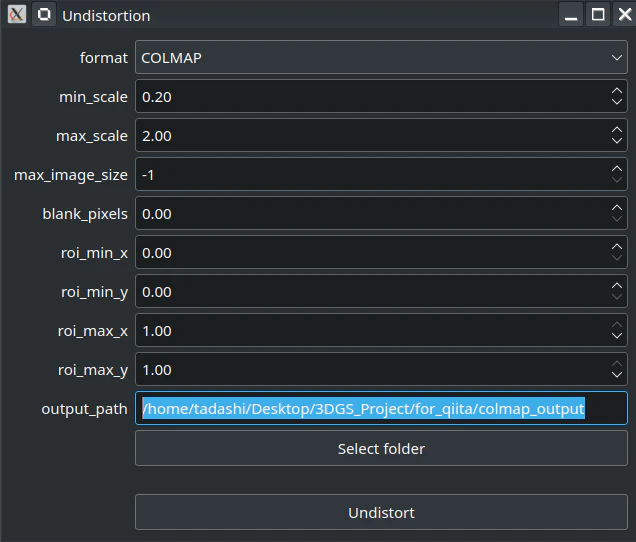Open the window menu icon in the title bar

[x=17, y=15]
